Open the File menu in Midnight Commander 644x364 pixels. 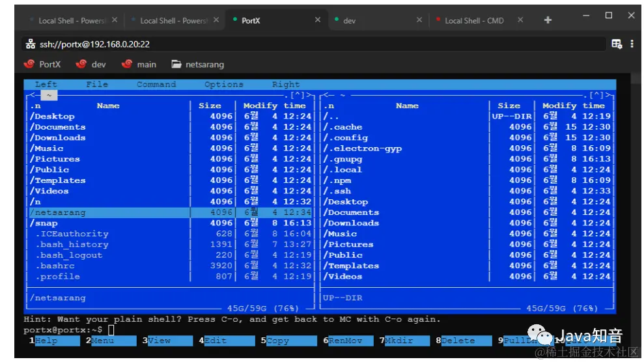coord(97,84)
